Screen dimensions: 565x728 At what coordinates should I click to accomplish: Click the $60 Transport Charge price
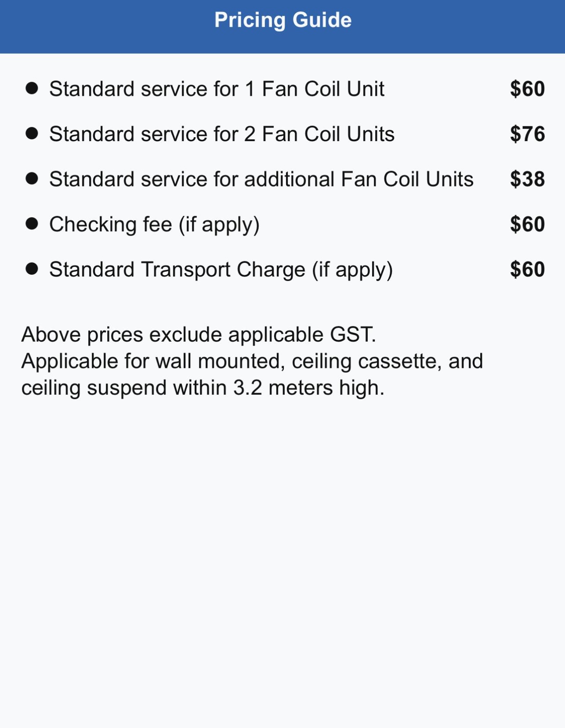(x=527, y=269)
